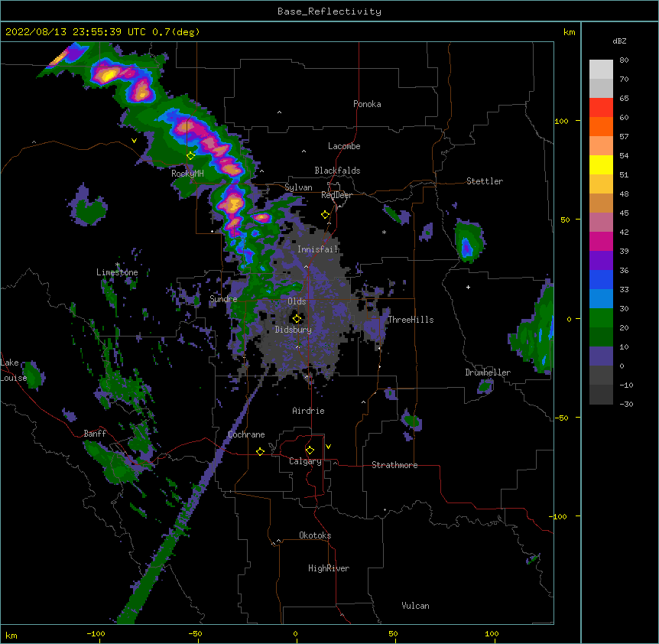Choose the blue 33–36 dBZ legend swatch

click(601, 279)
